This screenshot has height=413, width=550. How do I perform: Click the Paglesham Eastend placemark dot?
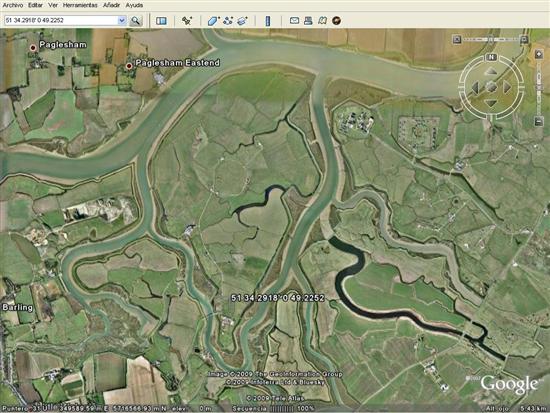pyautogui.click(x=129, y=66)
